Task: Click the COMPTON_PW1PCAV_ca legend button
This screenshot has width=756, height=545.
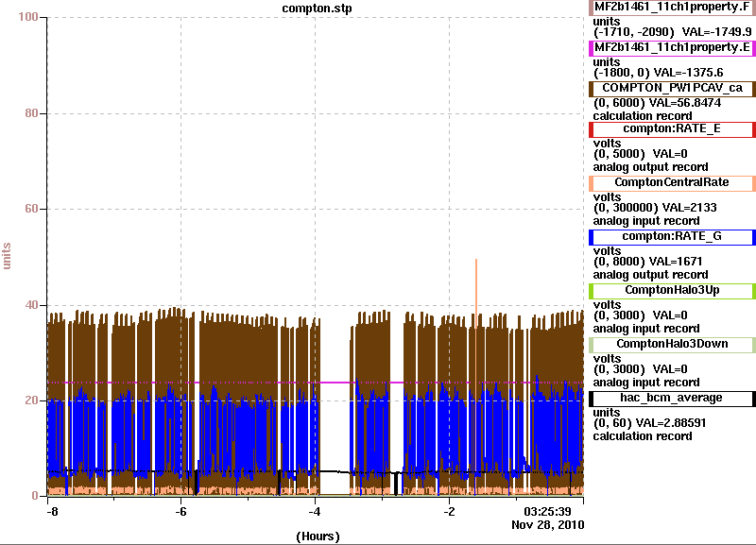Action: coord(672,88)
